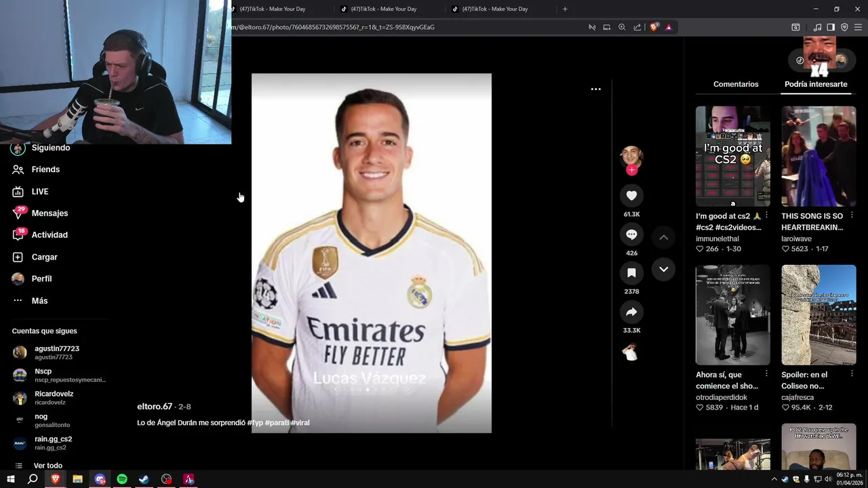Open options for 'Ahora sí' video
The image size is (868, 488).
pyautogui.click(x=766, y=374)
